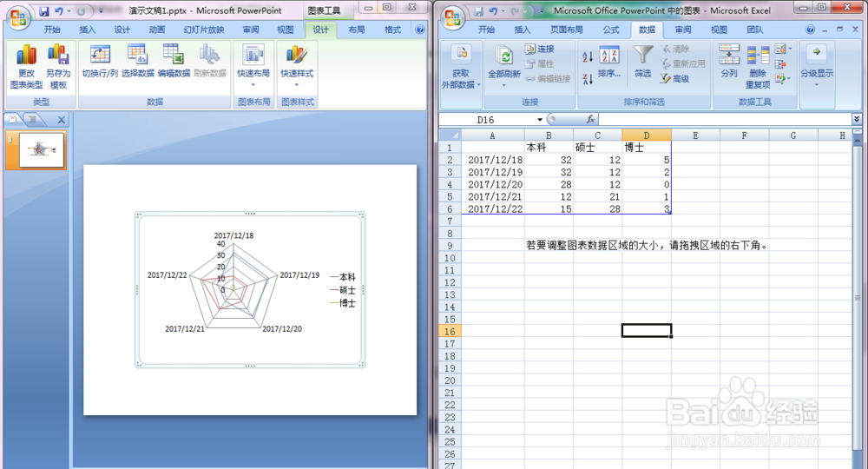The height and width of the screenshot is (469, 868).
Task: Open Excel Formulas tab 公式
Action: click(x=611, y=30)
